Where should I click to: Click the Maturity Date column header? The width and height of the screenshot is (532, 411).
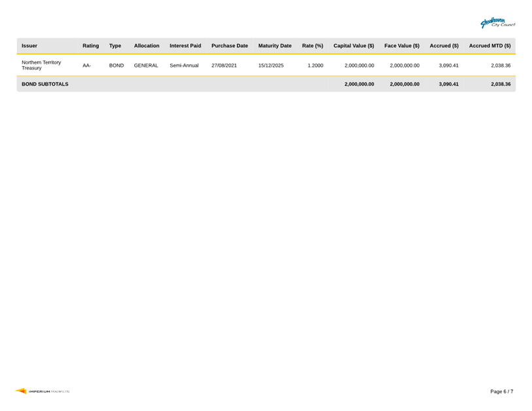275,46
